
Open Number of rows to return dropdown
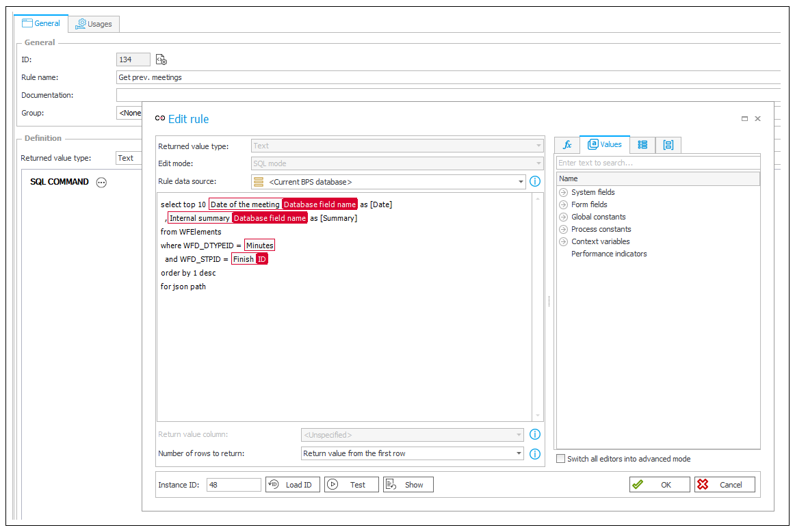pyautogui.click(x=520, y=453)
